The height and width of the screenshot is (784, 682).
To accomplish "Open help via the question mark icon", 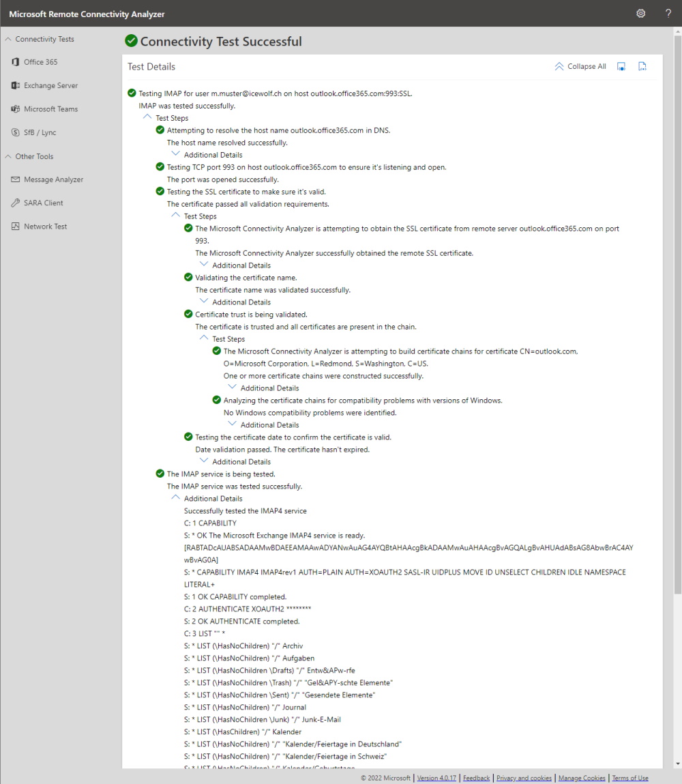I will click(x=668, y=14).
